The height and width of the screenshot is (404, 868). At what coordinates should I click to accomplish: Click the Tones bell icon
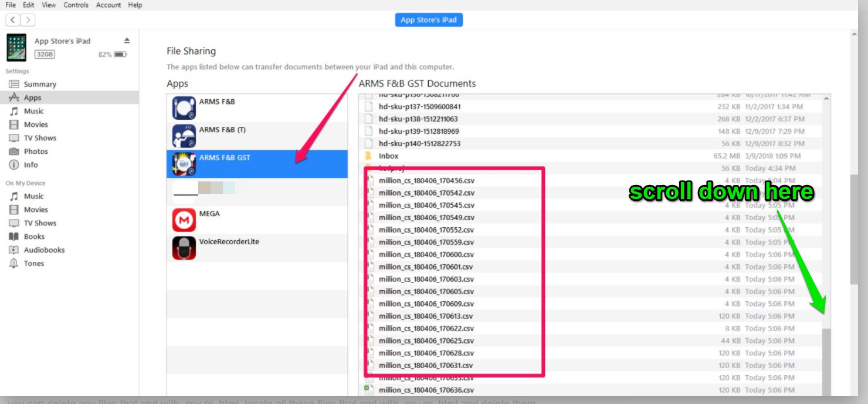[13, 264]
